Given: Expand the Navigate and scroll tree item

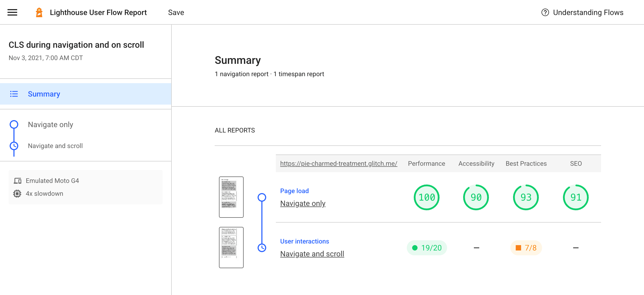Looking at the screenshot, I should pos(55,146).
